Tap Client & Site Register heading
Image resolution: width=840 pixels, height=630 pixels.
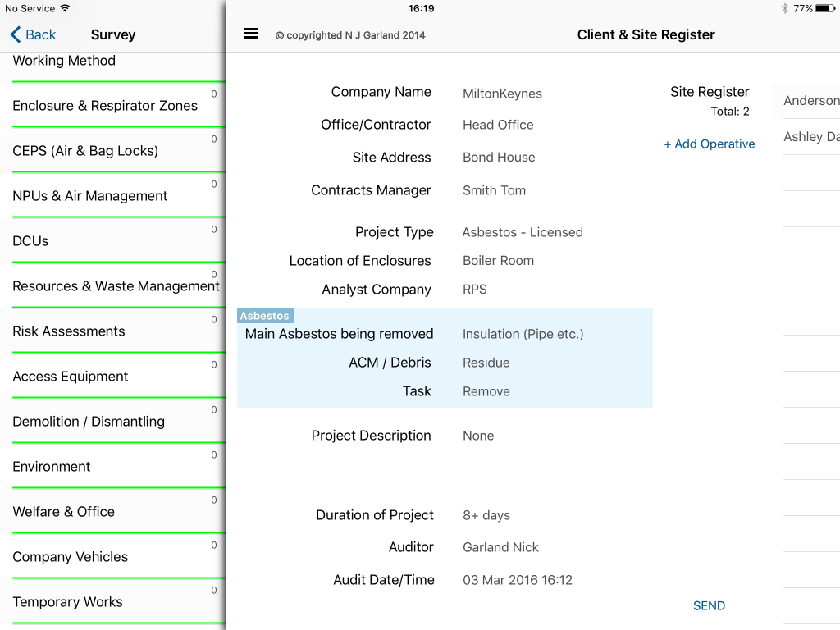(x=646, y=34)
